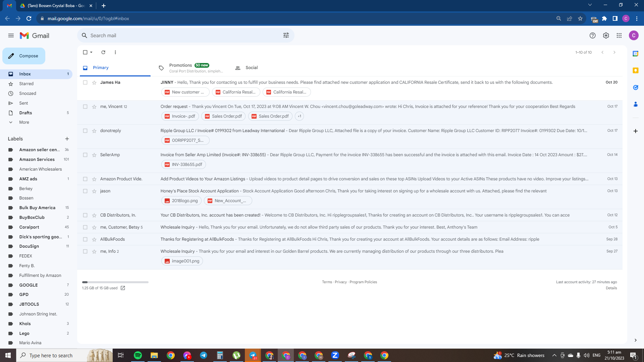Open the Gmail main menu hamburger icon
The image size is (644, 362).
(11, 36)
